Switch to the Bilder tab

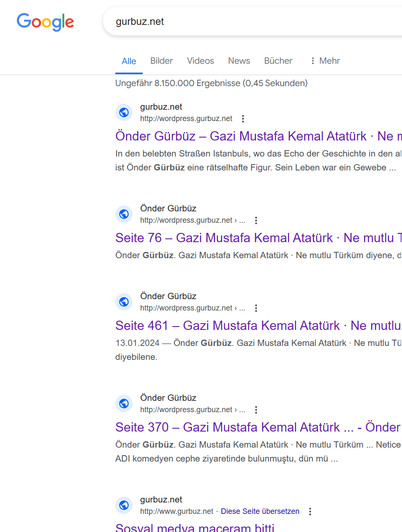[161, 61]
